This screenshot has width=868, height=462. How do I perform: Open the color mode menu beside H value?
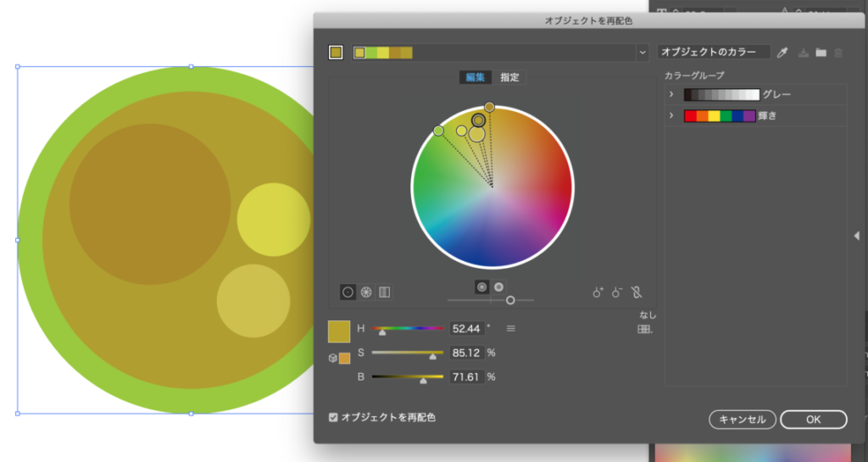click(510, 328)
